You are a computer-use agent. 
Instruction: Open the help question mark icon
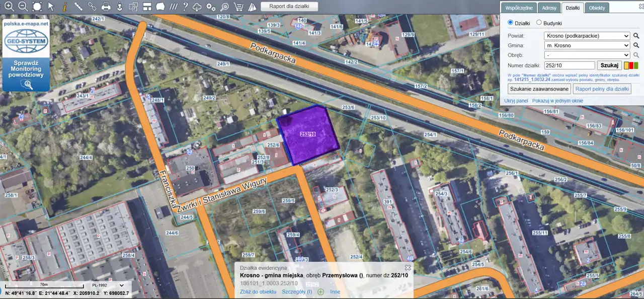coord(186,7)
